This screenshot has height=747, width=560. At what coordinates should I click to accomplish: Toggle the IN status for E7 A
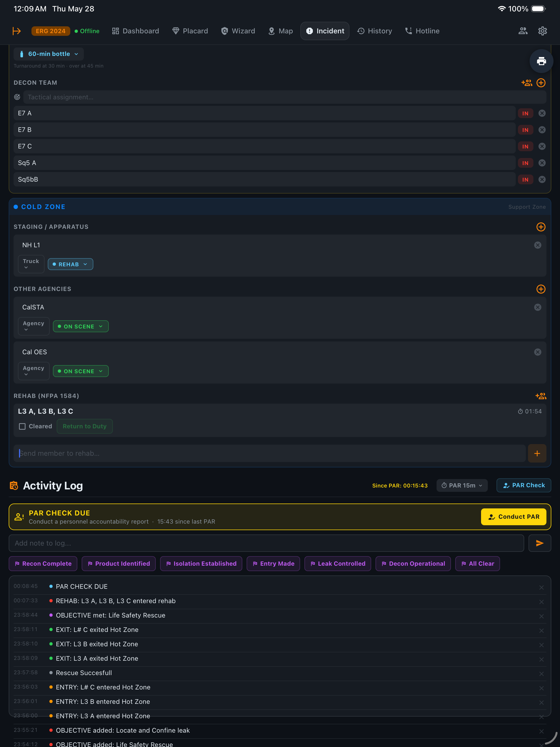click(525, 113)
